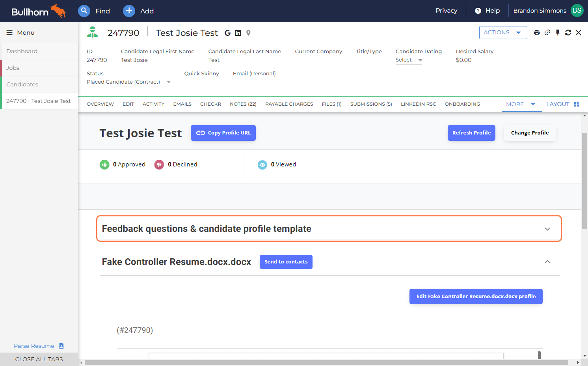Image resolution: width=588 pixels, height=366 pixels.
Task: Click Edit Fake Controller Resume profile button
Action: pyautogui.click(x=476, y=297)
